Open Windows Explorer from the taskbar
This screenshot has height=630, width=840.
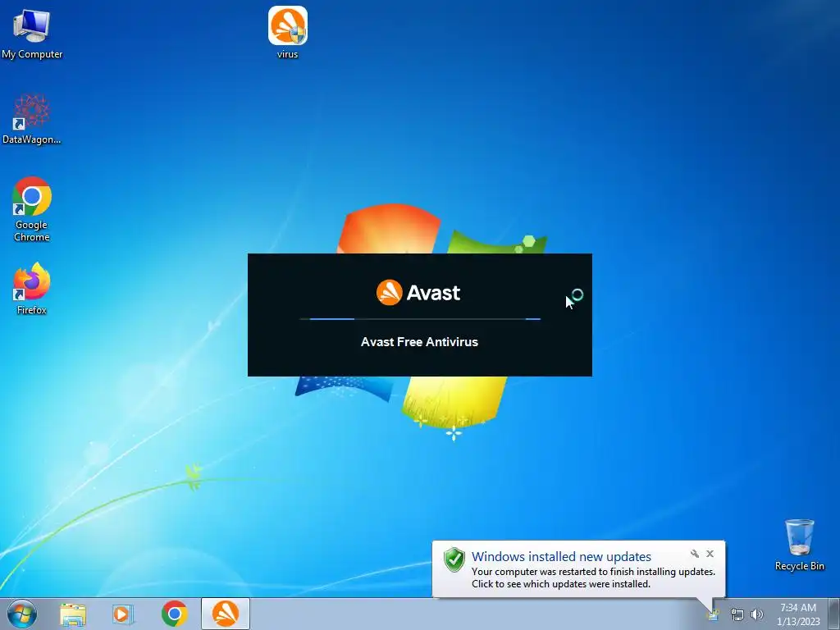(x=73, y=614)
